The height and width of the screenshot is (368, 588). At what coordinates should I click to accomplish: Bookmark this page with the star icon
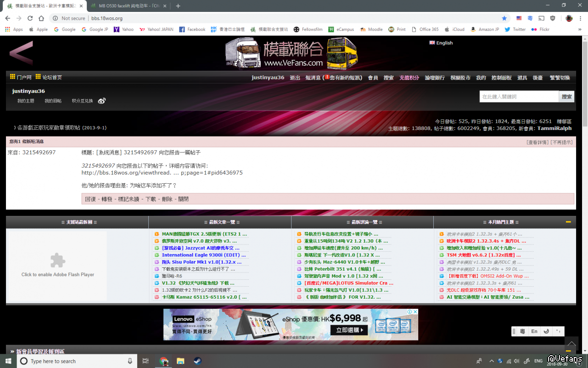point(504,18)
